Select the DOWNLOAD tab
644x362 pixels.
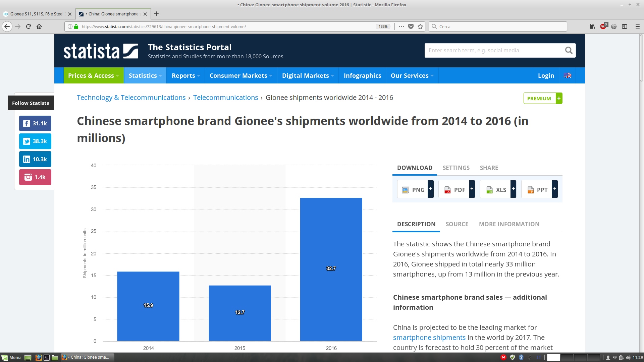(x=415, y=168)
